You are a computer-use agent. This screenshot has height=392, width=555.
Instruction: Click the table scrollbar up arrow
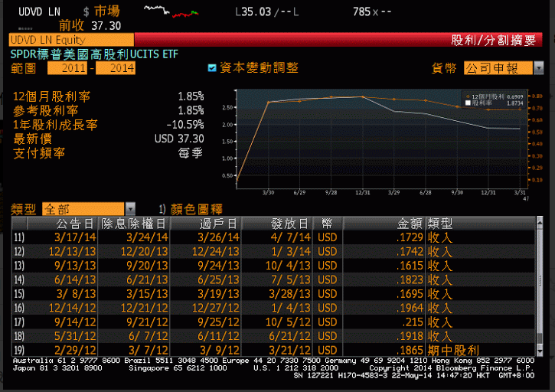540,222
